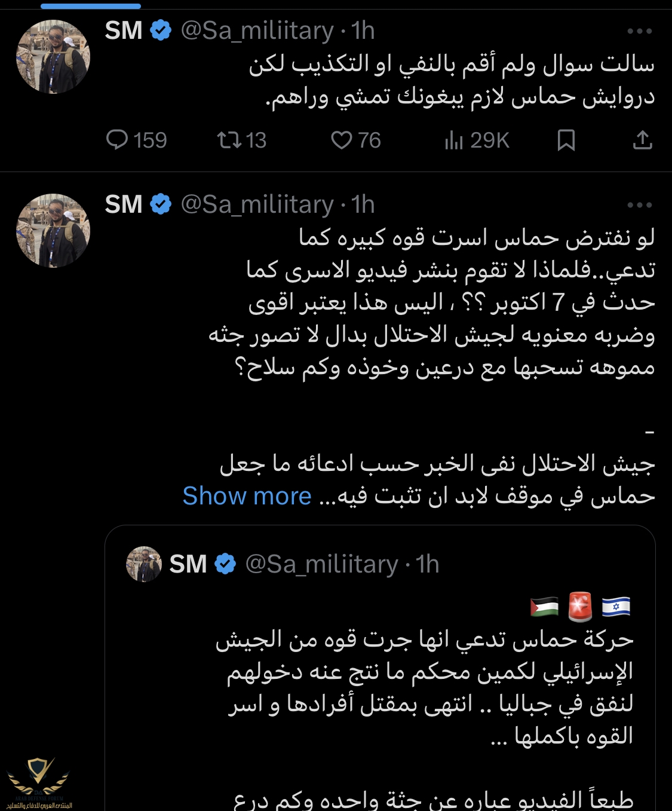The width and height of the screenshot is (672, 811).
Task: Open more options on first tweet
Action: (x=640, y=31)
